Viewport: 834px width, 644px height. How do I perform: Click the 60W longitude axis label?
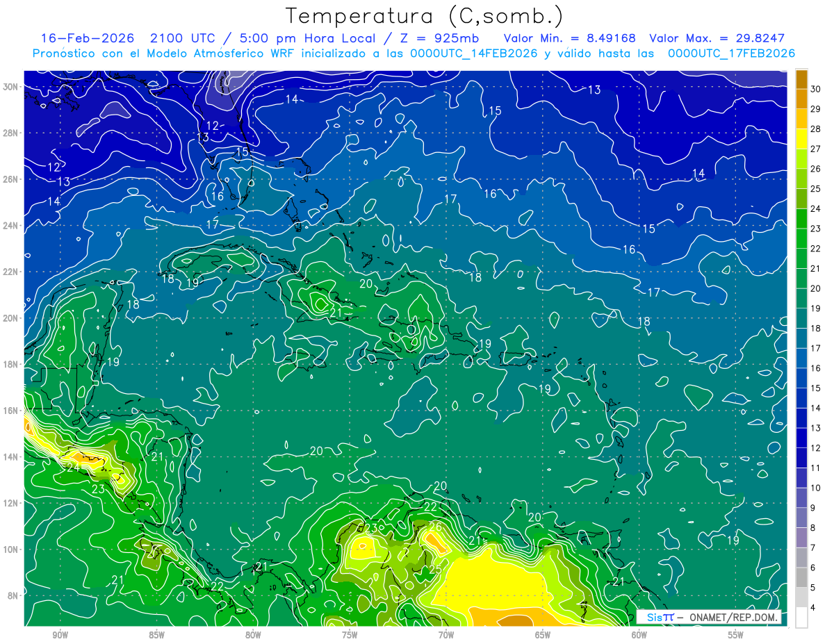(639, 634)
